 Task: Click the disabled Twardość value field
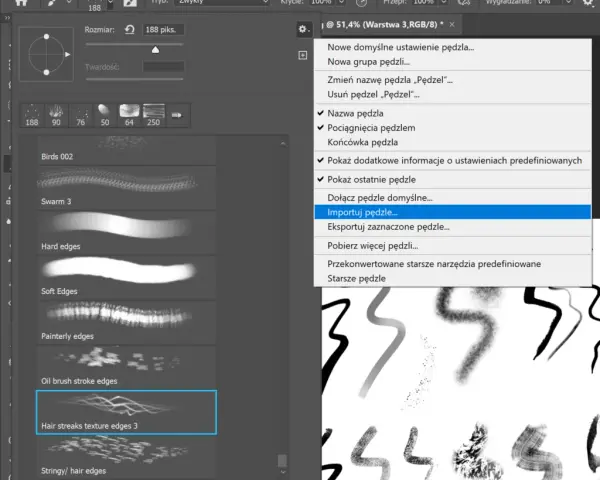[163, 67]
